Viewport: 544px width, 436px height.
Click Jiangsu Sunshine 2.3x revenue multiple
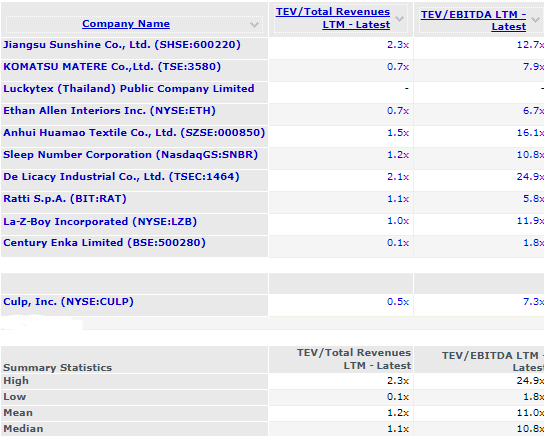398,45
